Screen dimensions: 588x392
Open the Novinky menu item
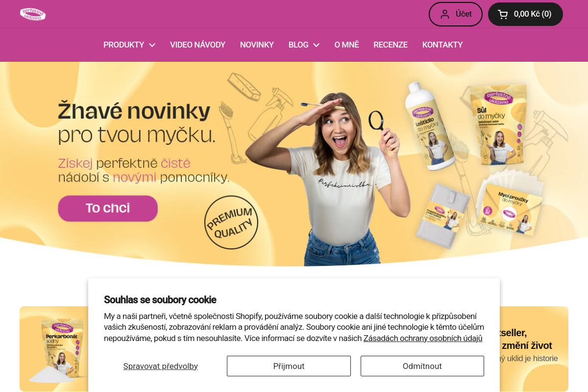tap(257, 45)
